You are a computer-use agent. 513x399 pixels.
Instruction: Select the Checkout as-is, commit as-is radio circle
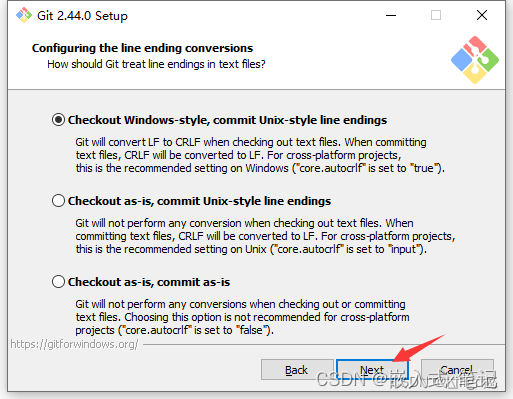58,282
